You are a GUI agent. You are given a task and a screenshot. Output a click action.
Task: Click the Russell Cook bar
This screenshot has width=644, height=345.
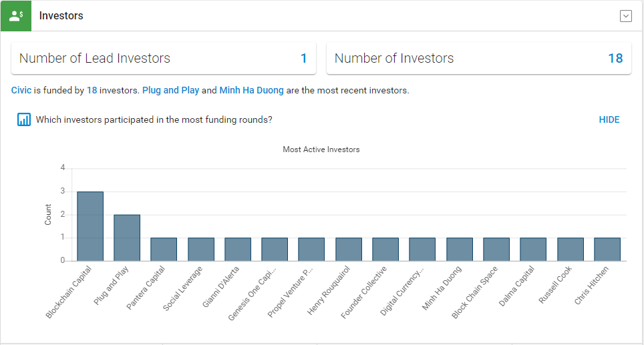[570, 249]
